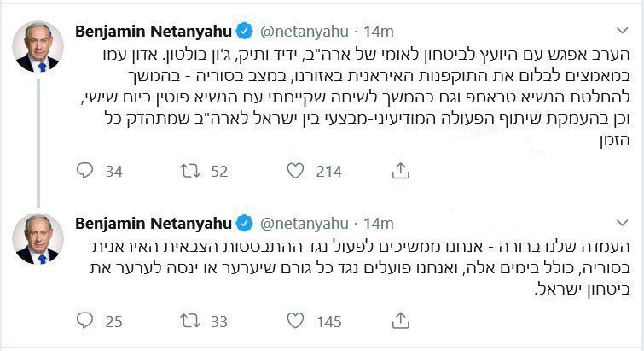Reply to the tweet with 34 replies
This screenshot has width=644, height=351.
coord(85,172)
